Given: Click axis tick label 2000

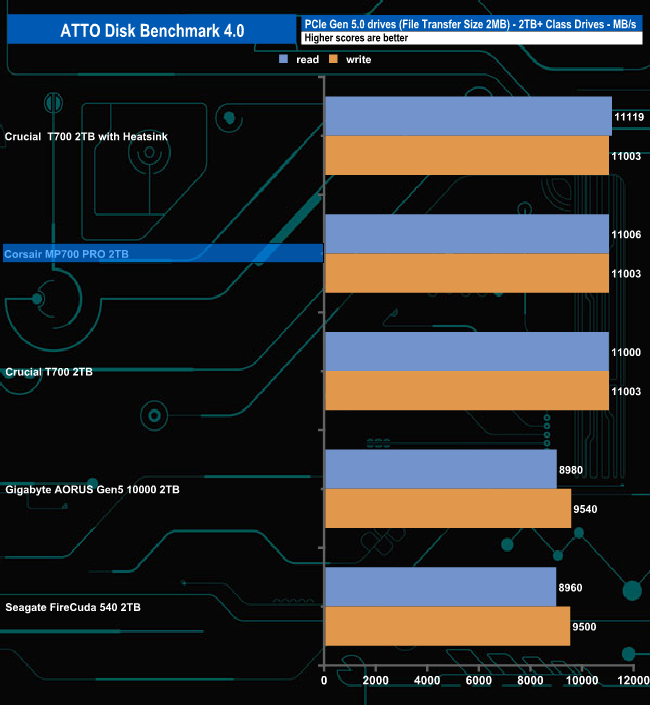Looking at the screenshot, I should click(375, 680).
